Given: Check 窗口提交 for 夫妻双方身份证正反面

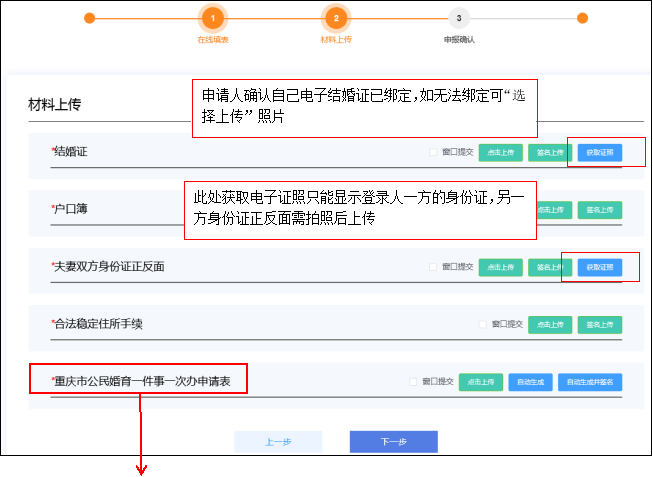Looking at the screenshot, I should [x=433, y=267].
